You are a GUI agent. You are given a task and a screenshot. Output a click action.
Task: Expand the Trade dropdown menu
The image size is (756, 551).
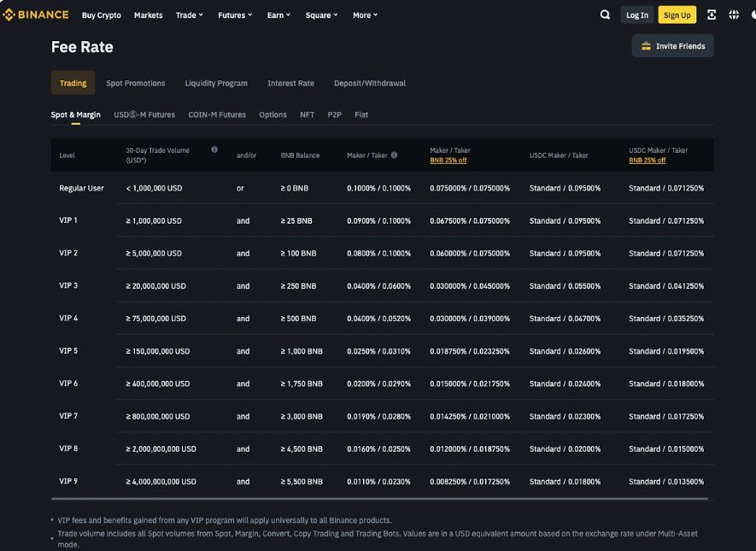[x=190, y=15]
